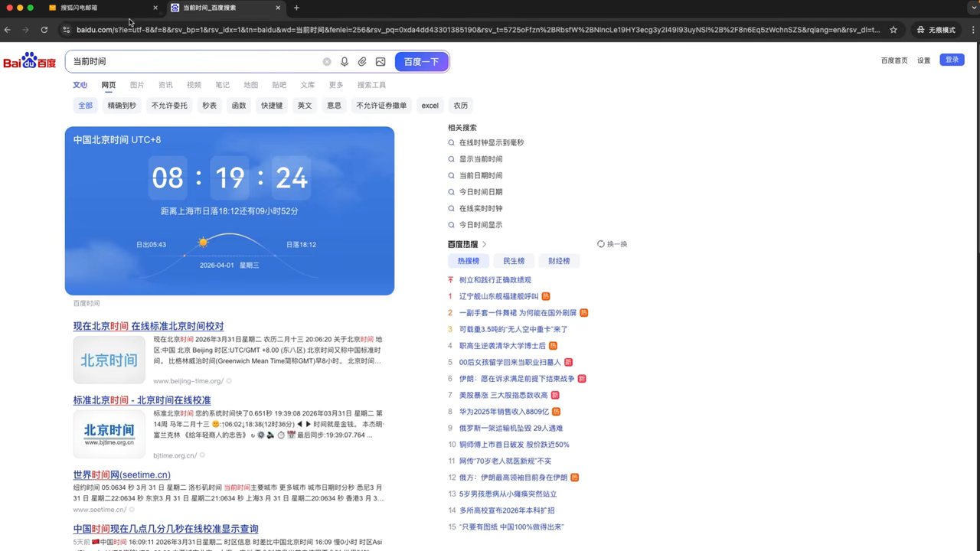Reload the page in Chrome

(44, 30)
